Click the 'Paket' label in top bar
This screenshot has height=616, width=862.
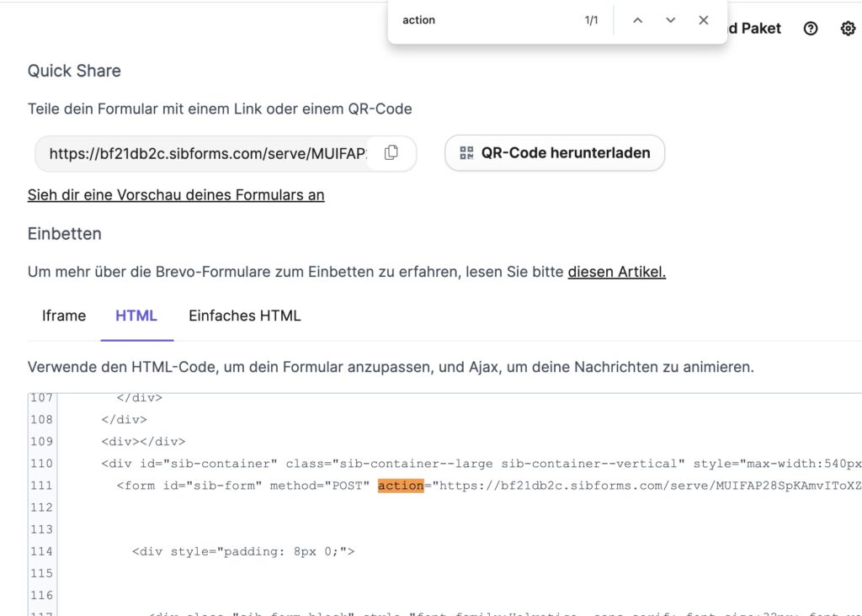(761, 29)
